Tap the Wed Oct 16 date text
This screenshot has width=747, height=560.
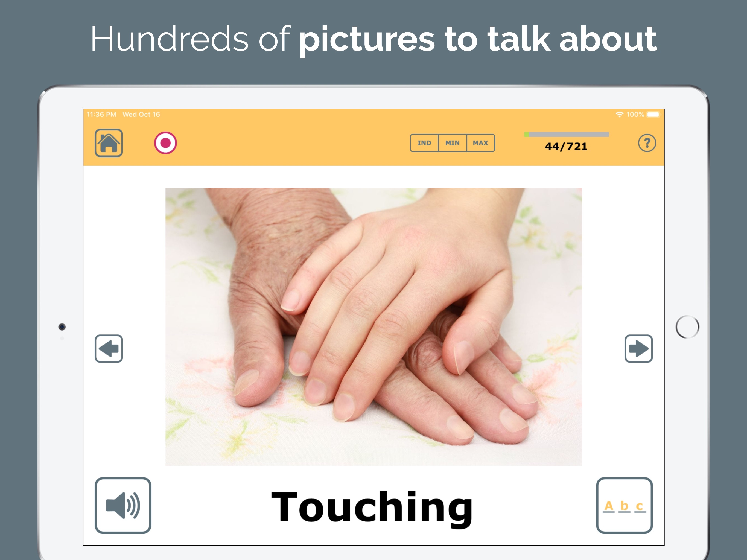141,115
